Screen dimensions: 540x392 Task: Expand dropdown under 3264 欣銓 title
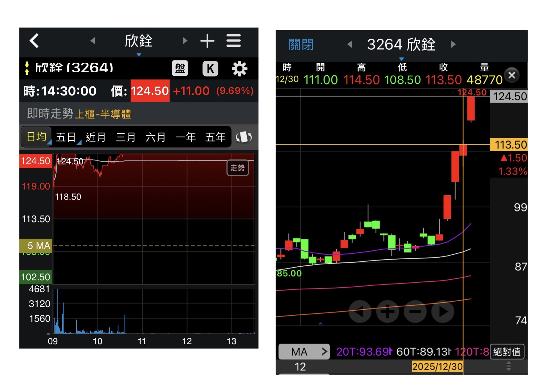(401, 59)
